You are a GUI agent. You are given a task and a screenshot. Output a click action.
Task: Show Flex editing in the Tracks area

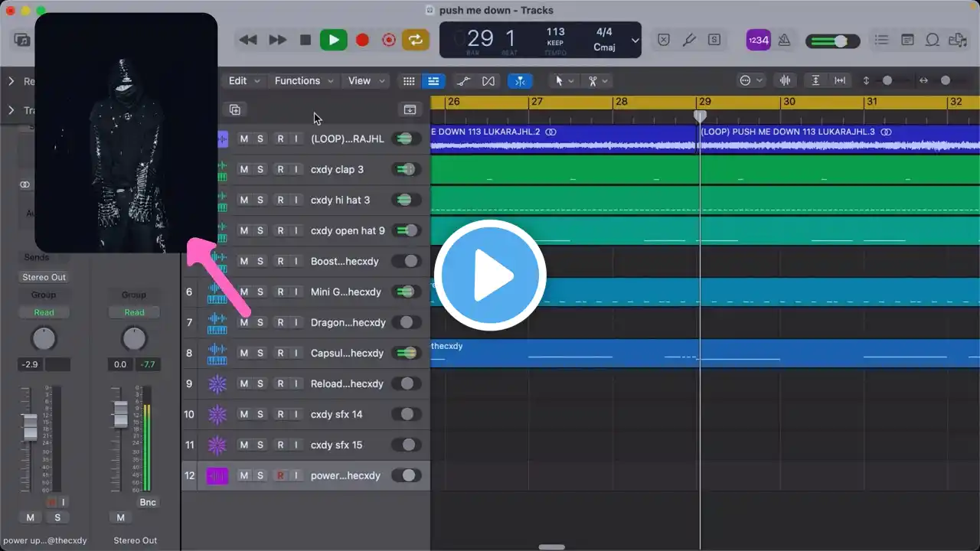click(x=488, y=80)
